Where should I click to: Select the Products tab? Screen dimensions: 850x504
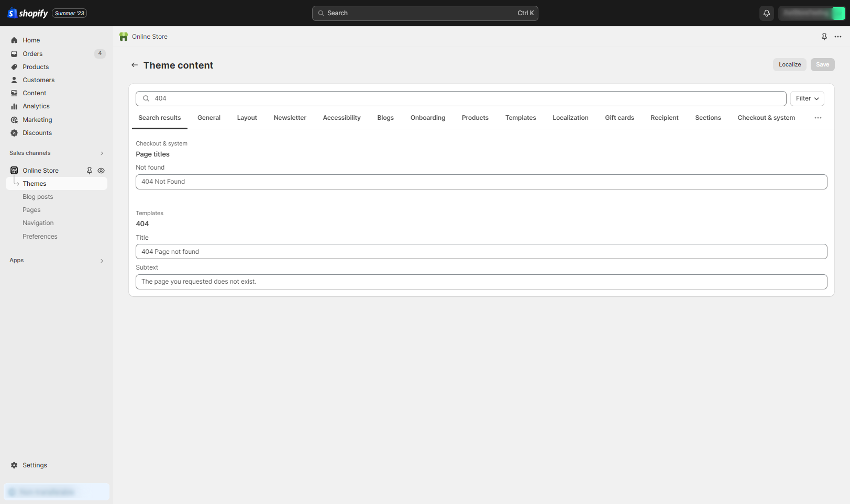coord(475,118)
